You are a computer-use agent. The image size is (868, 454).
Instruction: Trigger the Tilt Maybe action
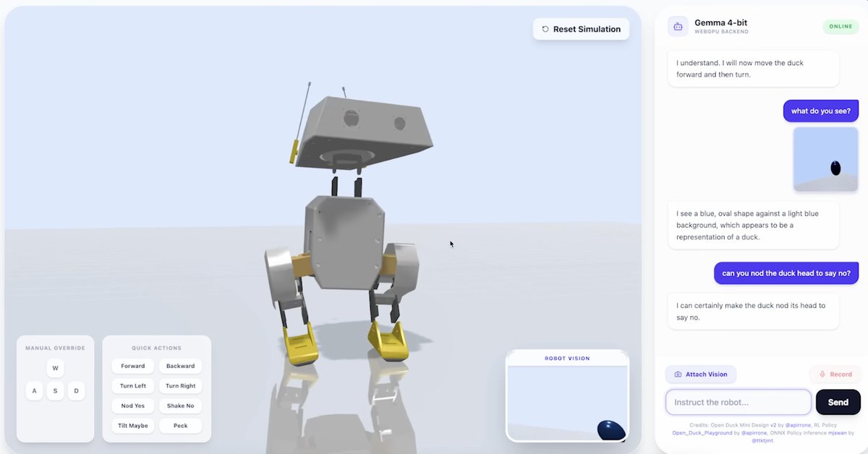tap(132, 425)
